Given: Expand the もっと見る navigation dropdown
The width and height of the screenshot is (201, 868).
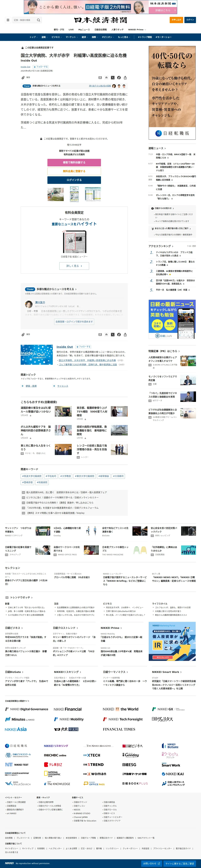Looking at the screenshot, I should tap(124, 37).
